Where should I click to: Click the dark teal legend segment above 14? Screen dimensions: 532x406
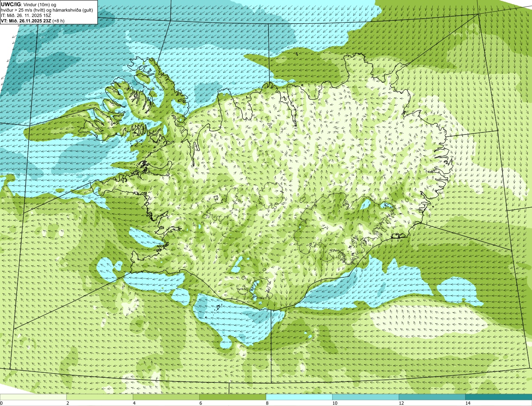coord(499,397)
